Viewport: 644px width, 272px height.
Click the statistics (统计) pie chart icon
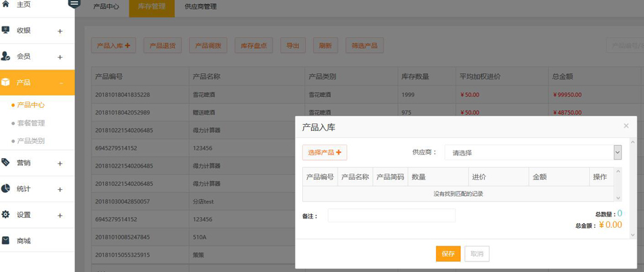pyautogui.click(x=5, y=189)
